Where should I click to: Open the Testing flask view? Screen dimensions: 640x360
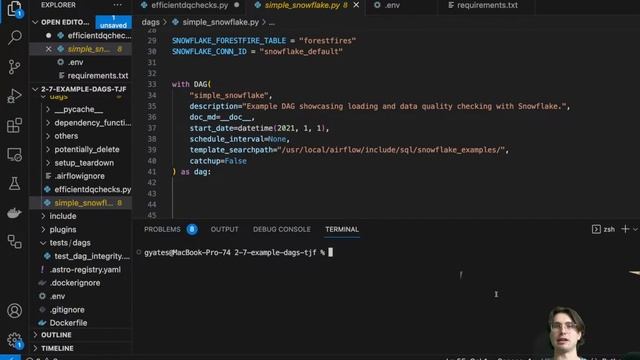click(14, 184)
